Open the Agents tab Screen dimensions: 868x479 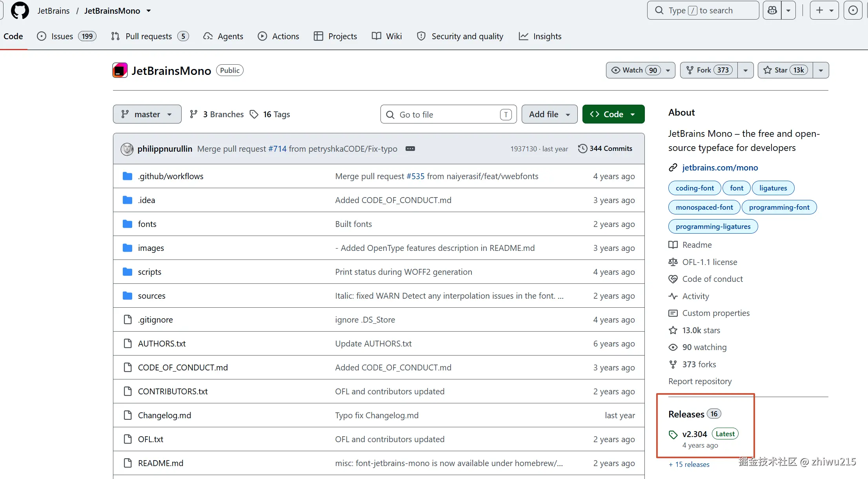(223, 36)
